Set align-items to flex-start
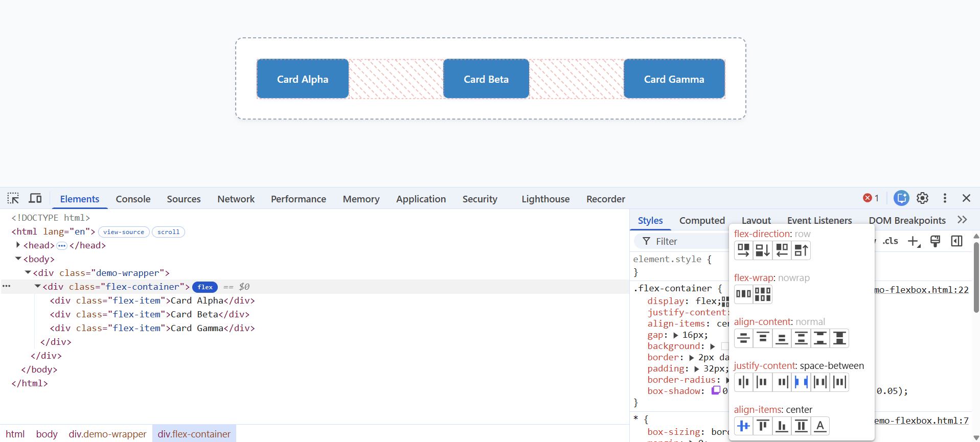Screen dimensions: 980x442 [763, 426]
